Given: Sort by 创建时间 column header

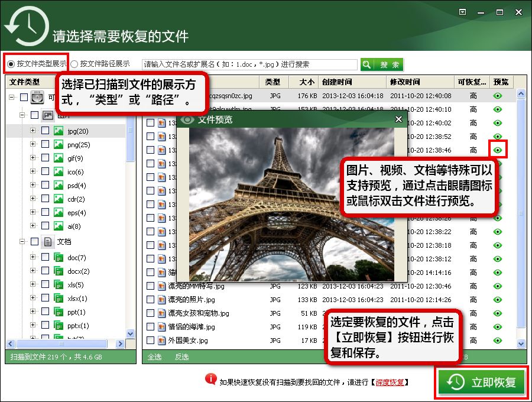Looking at the screenshot, I should pos(352,82).
